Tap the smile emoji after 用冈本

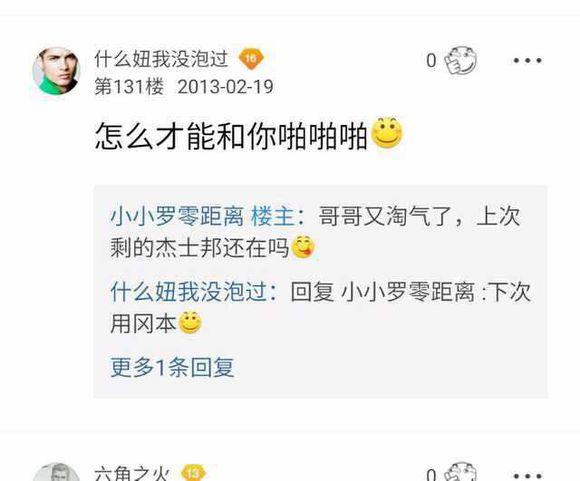[x=190, y=323]
